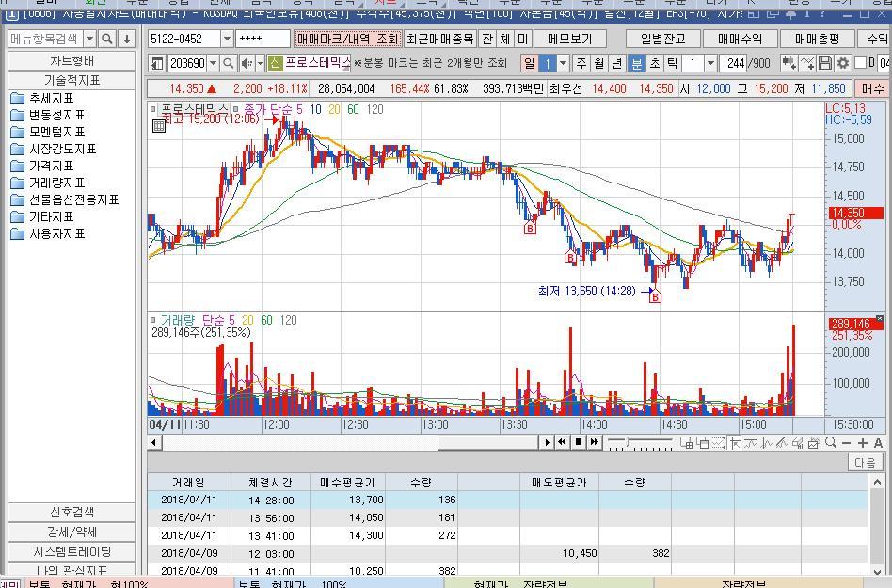This screenshot has height=588, width=892.
Task: Click the trendline drawing tool icon
Action: pyautogui.click(x=782, y=442)
